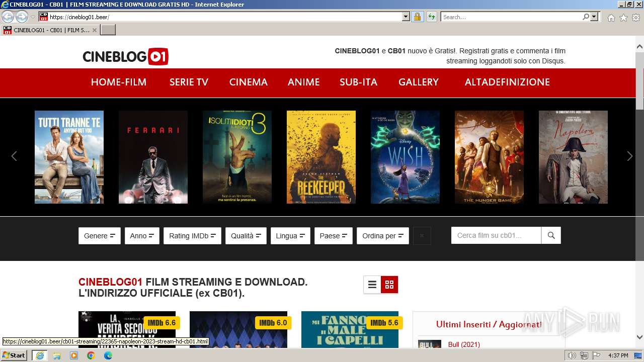
Task: Click the IE search input box
Action: [x=511, y=17]
